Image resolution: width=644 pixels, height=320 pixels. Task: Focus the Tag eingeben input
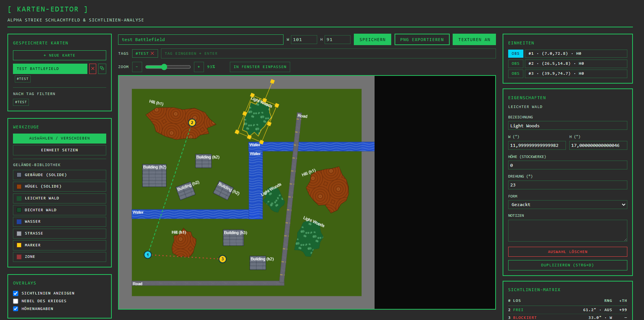point(328,54)
